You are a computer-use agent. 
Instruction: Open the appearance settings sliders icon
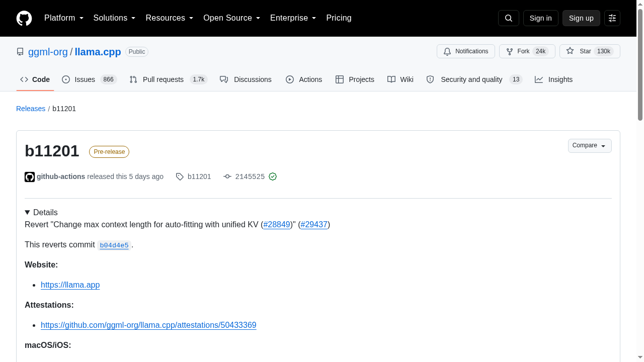pos(612,18)
